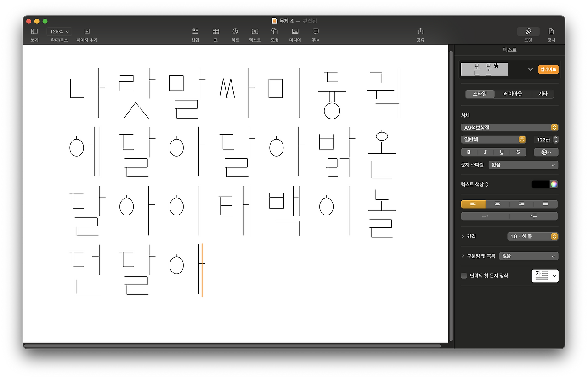Open the 미디어 media browser icon
This screenshot has width=588, height=379.
pos(294,32)
